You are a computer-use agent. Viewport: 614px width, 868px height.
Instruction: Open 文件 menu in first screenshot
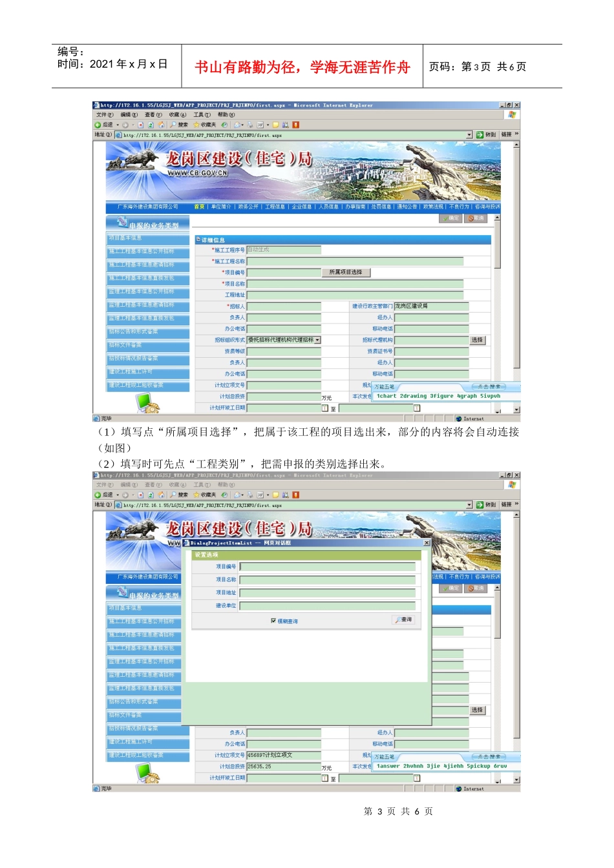click(105, 115)
